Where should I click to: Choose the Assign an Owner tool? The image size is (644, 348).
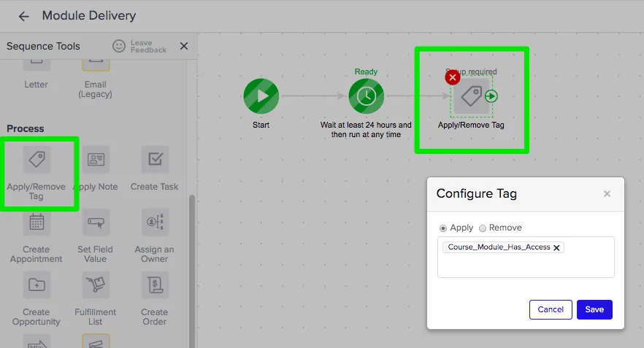coord(155,222)
